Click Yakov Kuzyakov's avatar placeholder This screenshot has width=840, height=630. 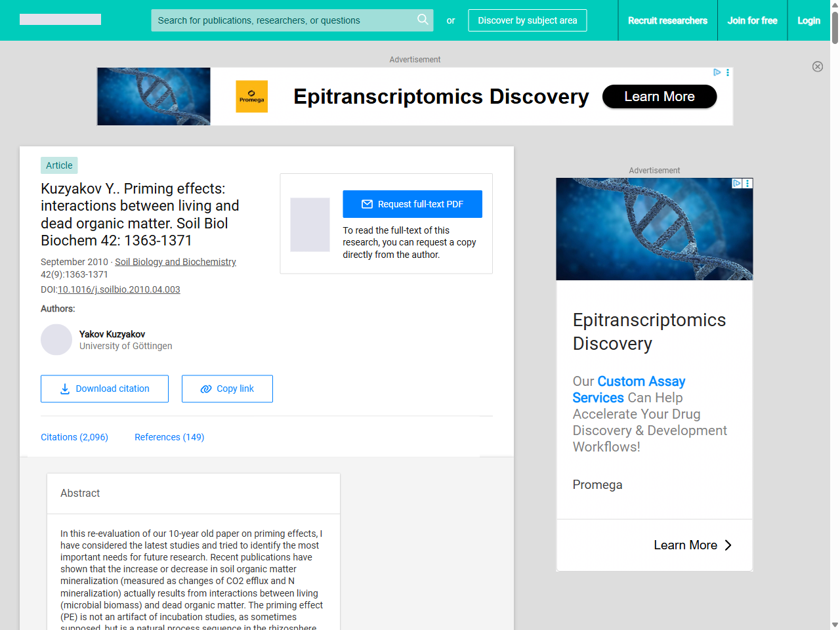(56, 339)
